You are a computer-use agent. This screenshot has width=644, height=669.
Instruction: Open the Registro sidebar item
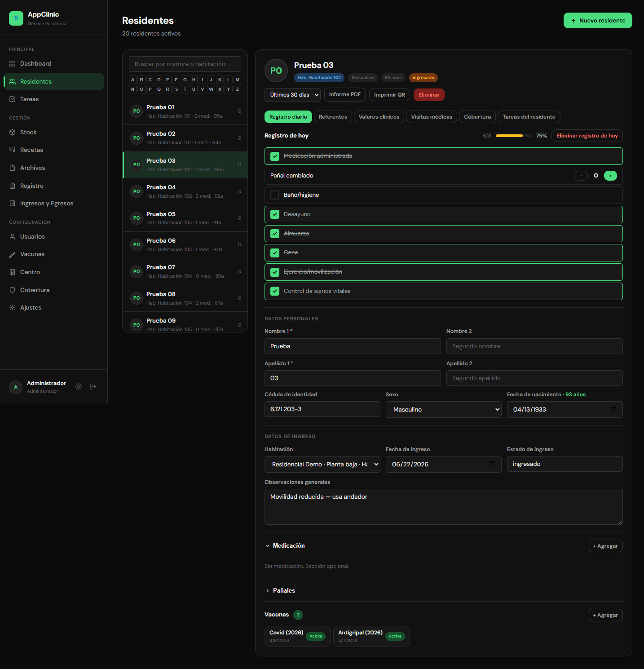[53, 186]
